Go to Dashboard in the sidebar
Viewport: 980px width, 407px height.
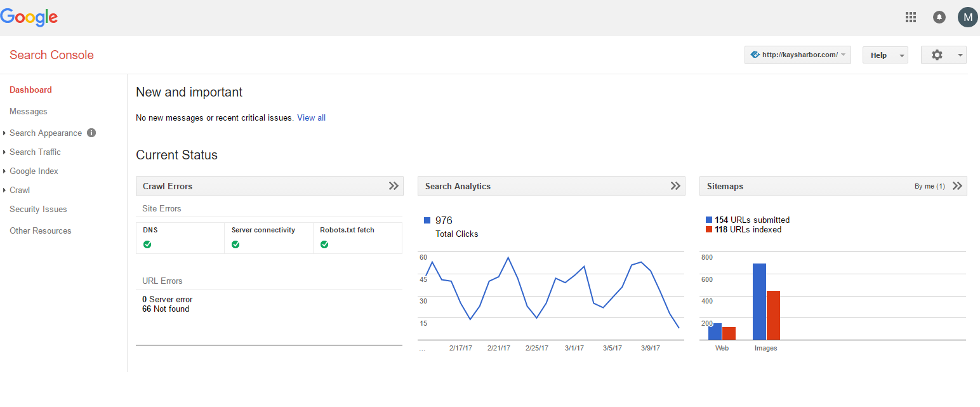coord(30,90)
